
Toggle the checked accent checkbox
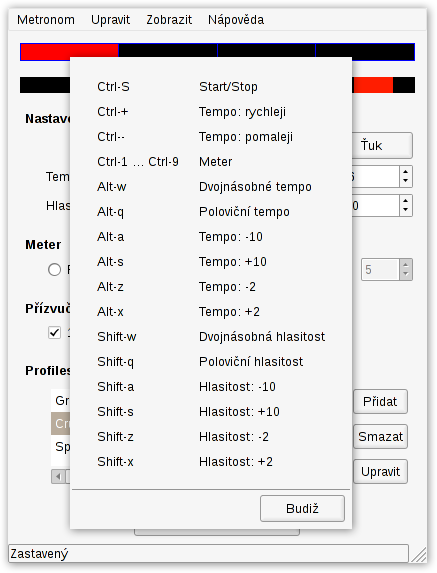click(54, 333)
